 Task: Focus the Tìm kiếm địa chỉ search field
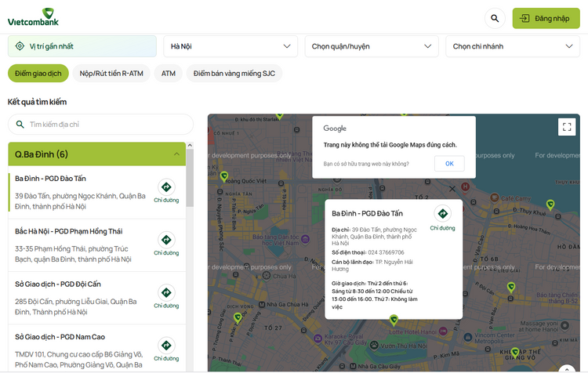click(100, 124)
